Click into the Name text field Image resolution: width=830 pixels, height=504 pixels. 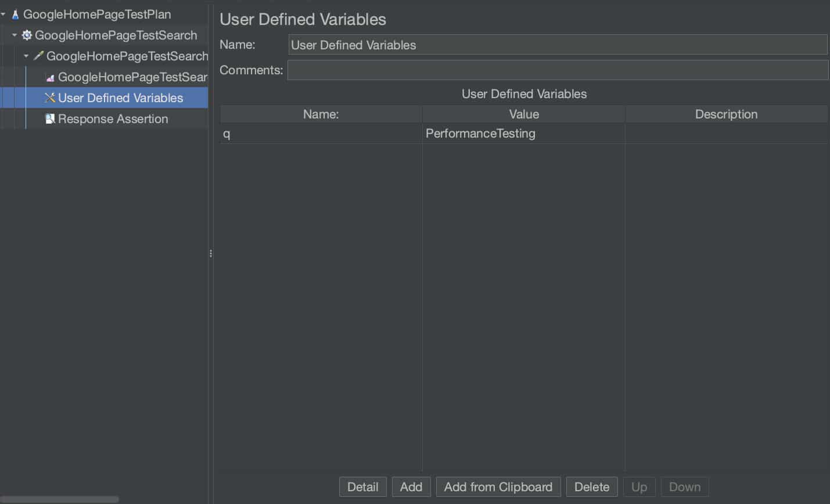[x=557, y=45]
